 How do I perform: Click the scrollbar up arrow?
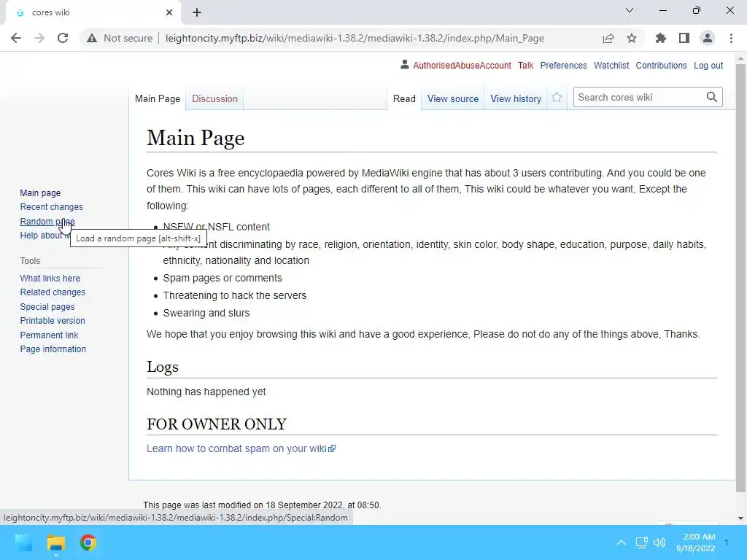[x=740, y=58]
